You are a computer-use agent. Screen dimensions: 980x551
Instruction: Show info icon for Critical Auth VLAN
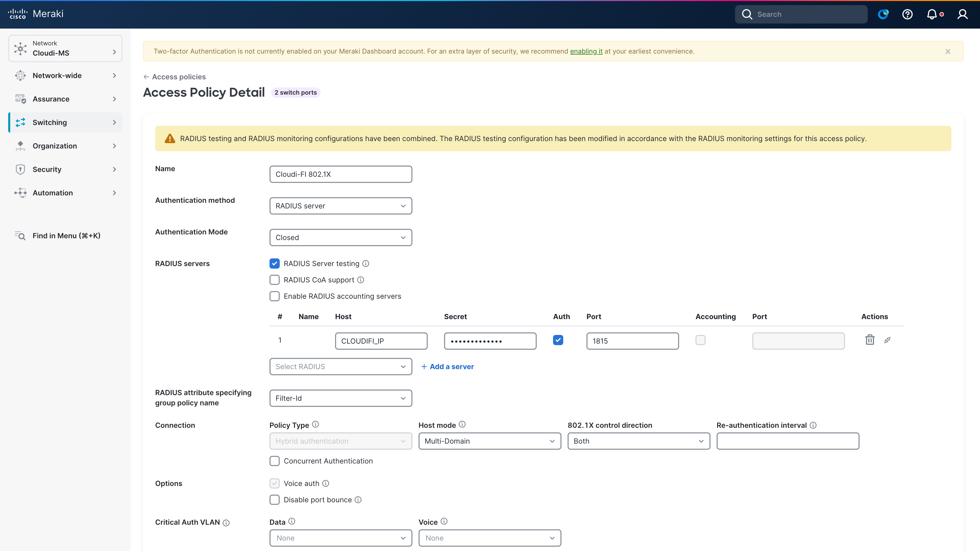(226, 523)
